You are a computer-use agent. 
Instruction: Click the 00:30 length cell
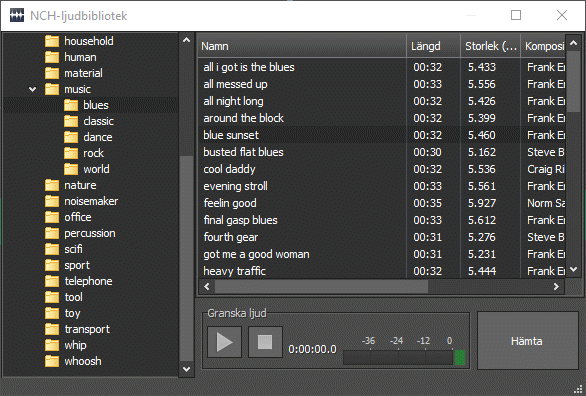click(x=428, y=152)
